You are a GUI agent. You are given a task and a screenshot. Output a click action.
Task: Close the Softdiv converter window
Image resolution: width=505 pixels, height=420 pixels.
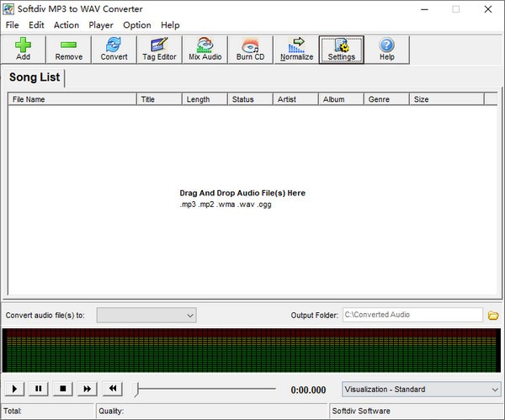488,9
